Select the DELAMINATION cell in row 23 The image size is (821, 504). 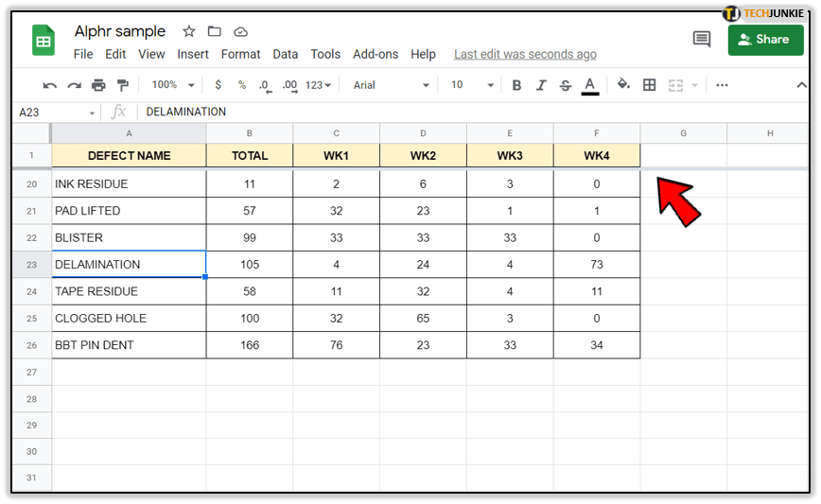129,265
